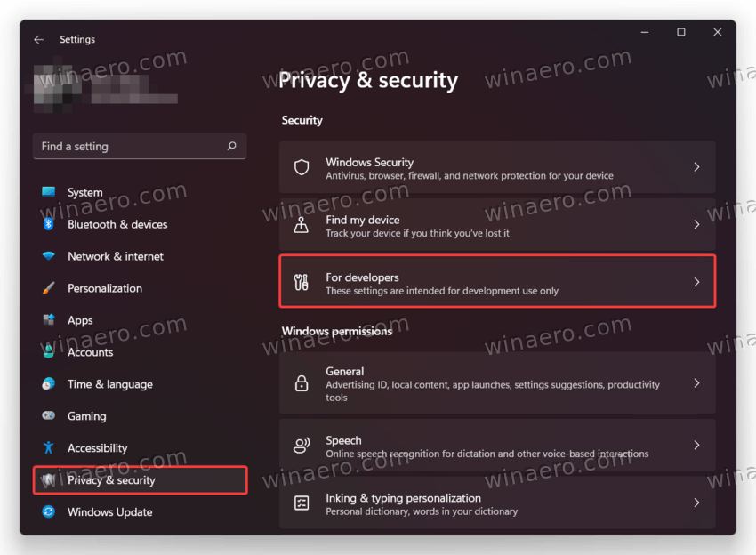
Task: Click the Gaming Xbox icon
Action: pyautogui.click(x=49, y=416)
